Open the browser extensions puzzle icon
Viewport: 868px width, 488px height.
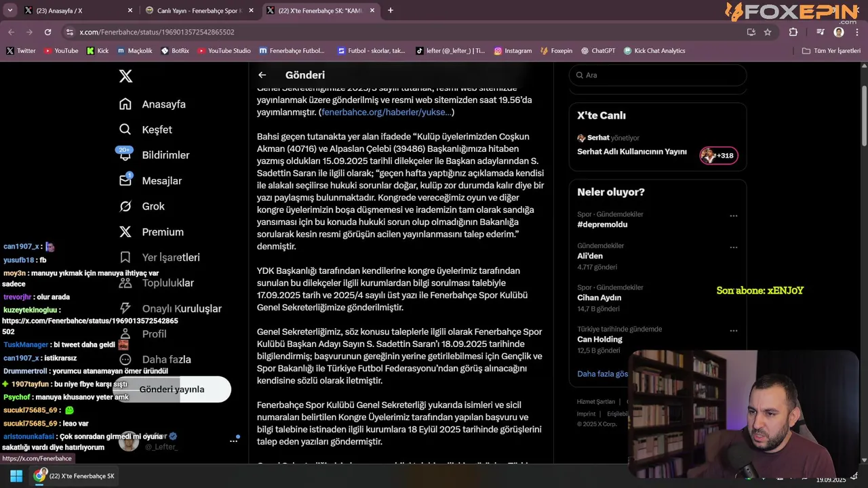(793, 32)
